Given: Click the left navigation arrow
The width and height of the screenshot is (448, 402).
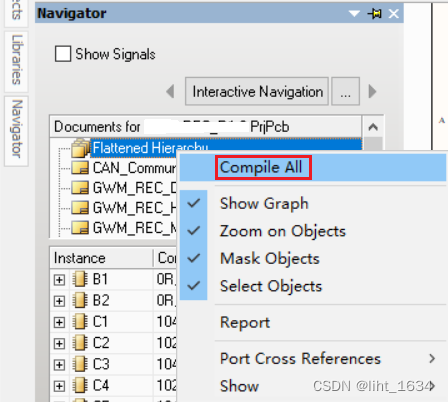Looking at the screenshot, I should point(170,91).
